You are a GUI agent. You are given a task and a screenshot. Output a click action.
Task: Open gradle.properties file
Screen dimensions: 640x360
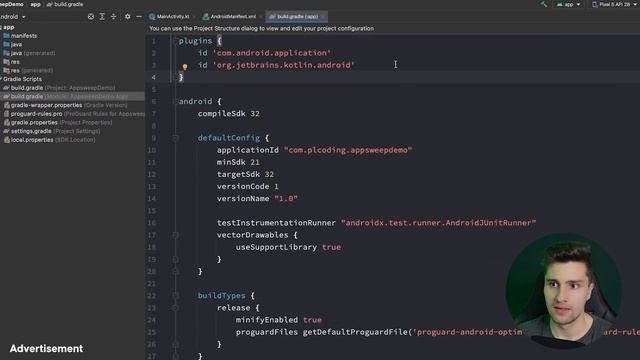[x=58, y=122]
